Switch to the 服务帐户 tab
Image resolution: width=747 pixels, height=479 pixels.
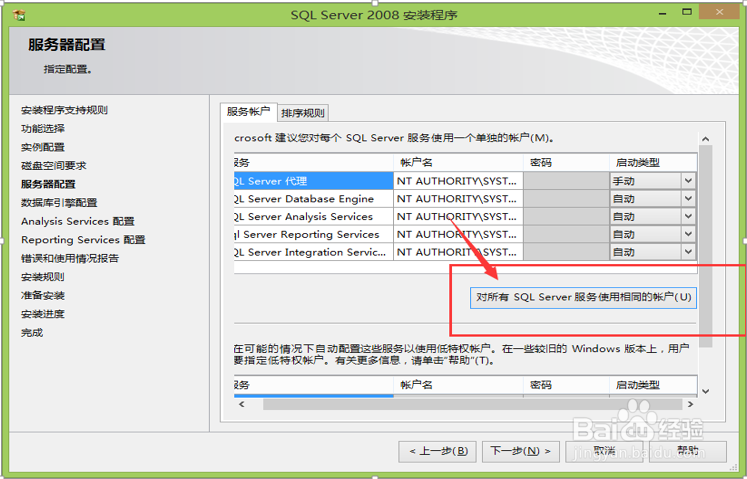(x=248, y=112)
